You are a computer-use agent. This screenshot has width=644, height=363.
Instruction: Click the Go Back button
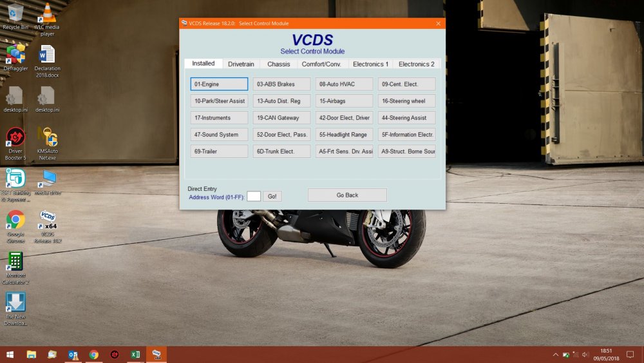[347, 195]
